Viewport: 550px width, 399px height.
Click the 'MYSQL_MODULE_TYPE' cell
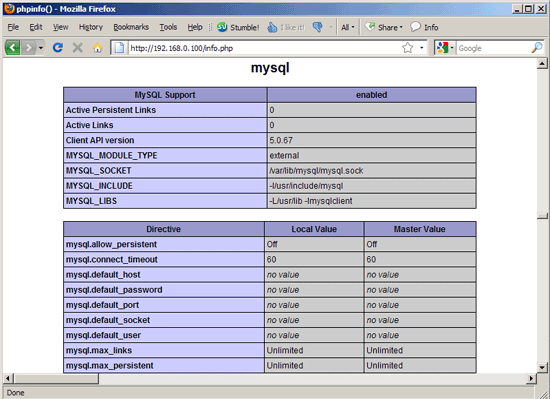(x=165, y=155)
